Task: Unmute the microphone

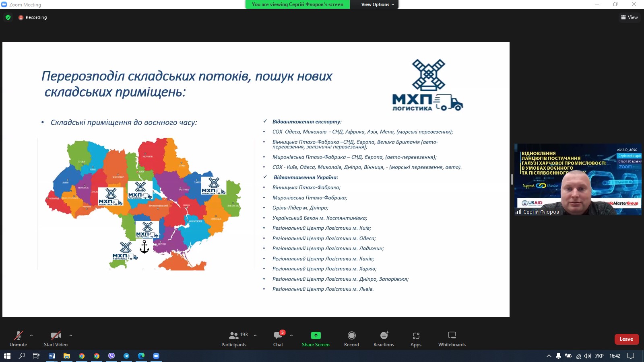Action: pyautogui.click(x=19, y=339)
